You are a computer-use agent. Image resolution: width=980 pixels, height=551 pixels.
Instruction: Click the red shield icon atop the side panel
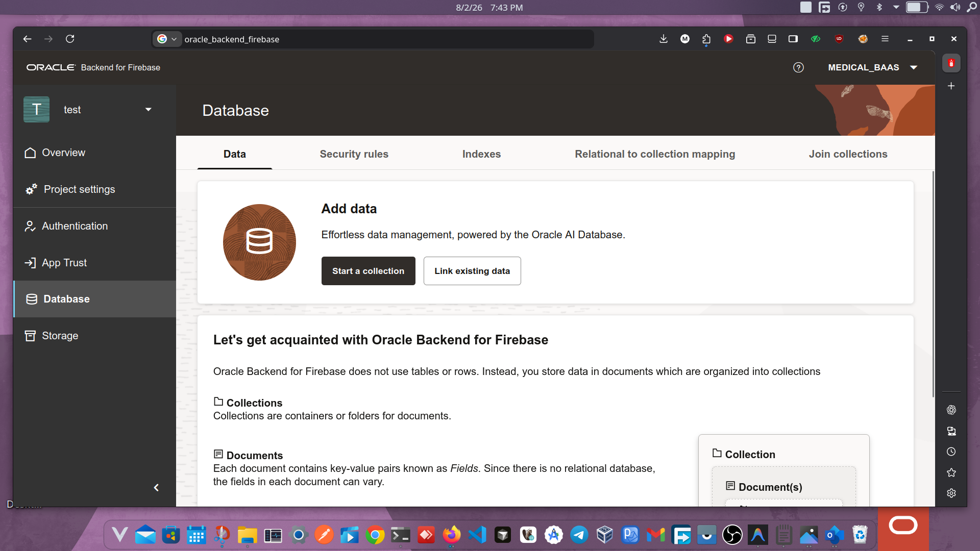pyautogui.click(x=951, y=63)
